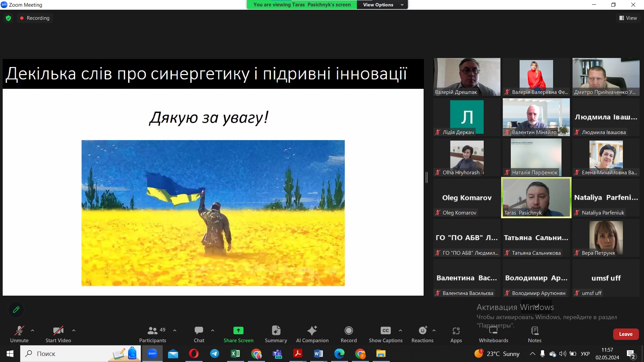Expand the arrow beside Participants
The image size is (644, 362).
[x=175, y=330]
